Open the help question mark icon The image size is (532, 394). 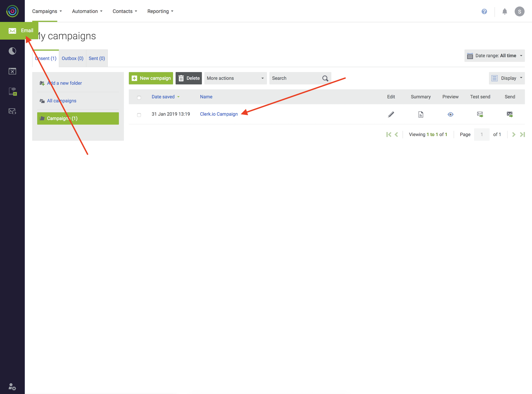(484, 11)
